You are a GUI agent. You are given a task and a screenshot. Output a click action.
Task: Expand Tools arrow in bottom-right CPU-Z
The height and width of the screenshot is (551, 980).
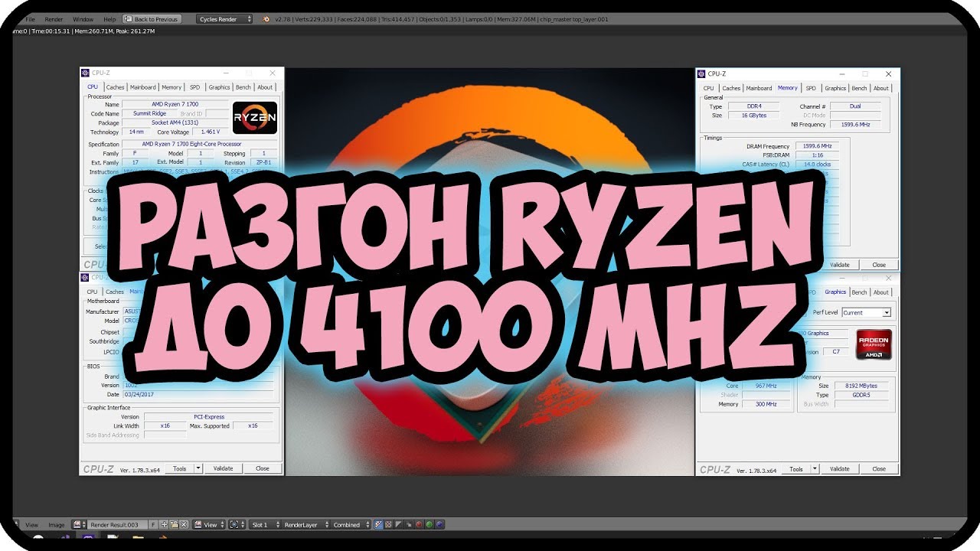click(815, 469)
